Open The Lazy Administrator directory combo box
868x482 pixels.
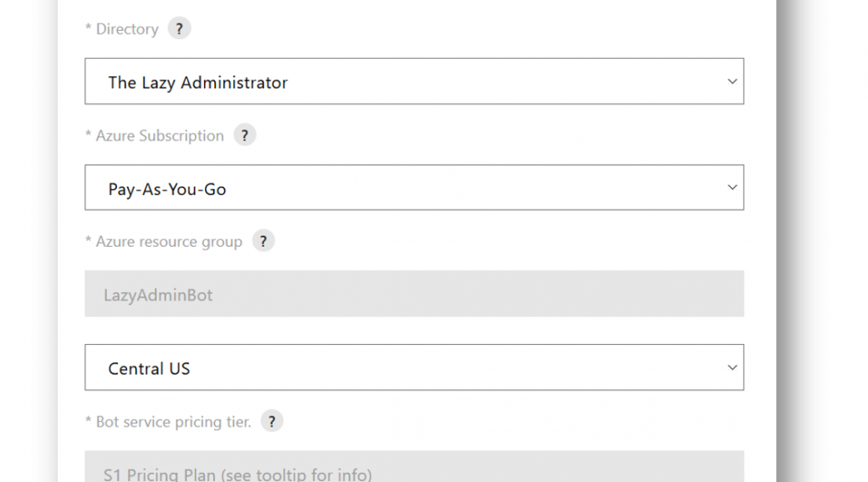coord(414,81)
